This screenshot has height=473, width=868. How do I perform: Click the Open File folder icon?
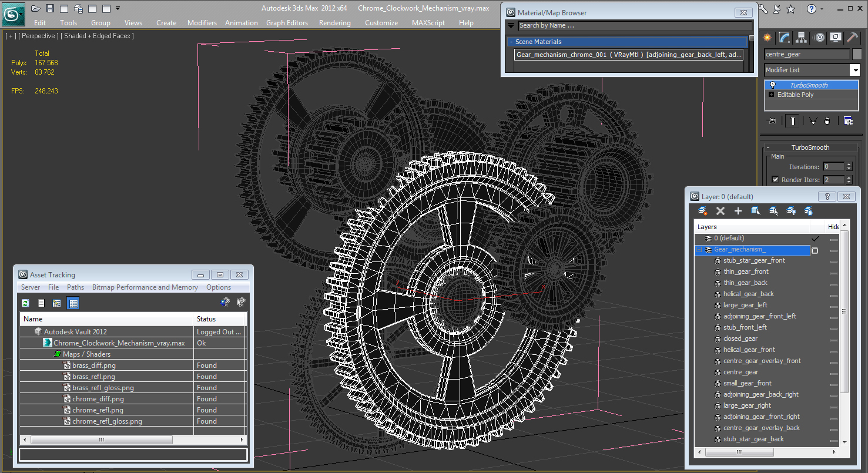[x=36, y=9]
